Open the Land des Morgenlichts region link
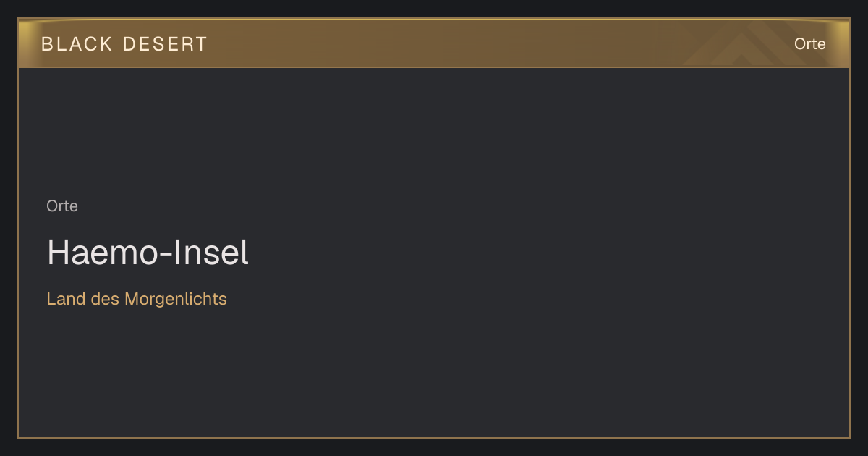 point(137,299)
